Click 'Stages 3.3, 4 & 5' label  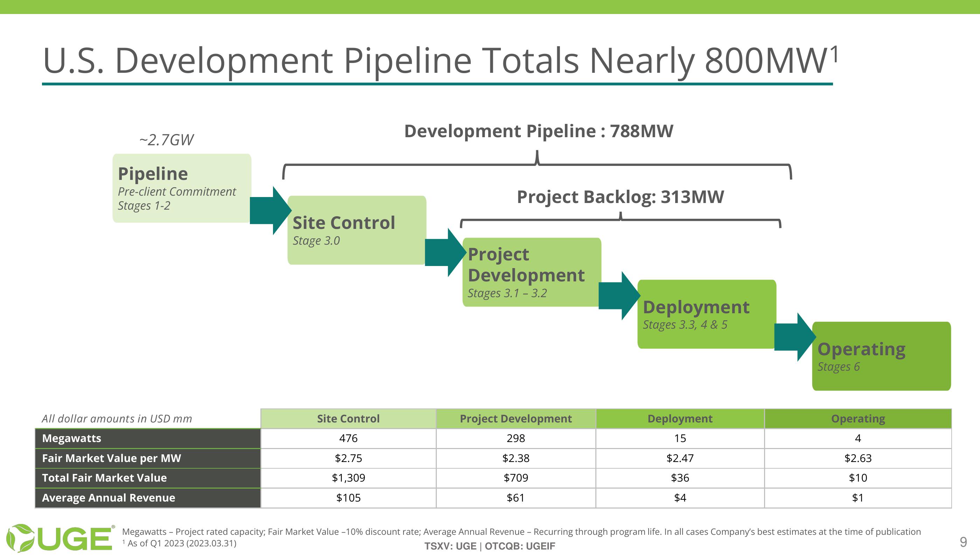click(685, 325)
